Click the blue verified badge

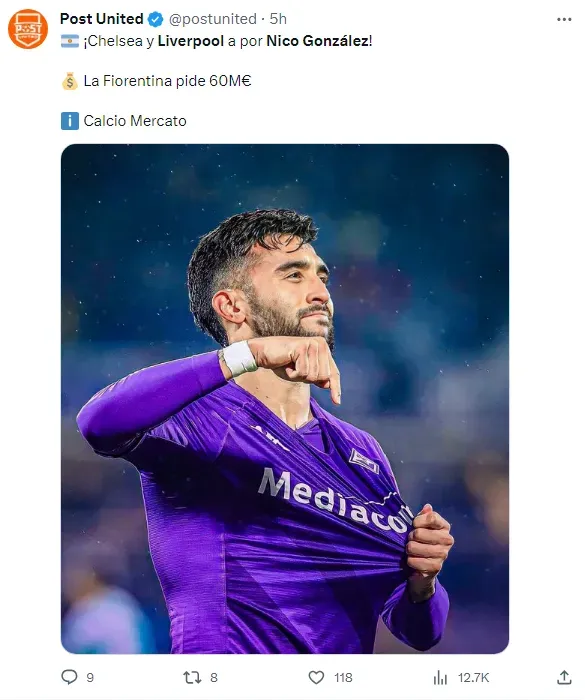pyautogui.click(x=155, y=19)
